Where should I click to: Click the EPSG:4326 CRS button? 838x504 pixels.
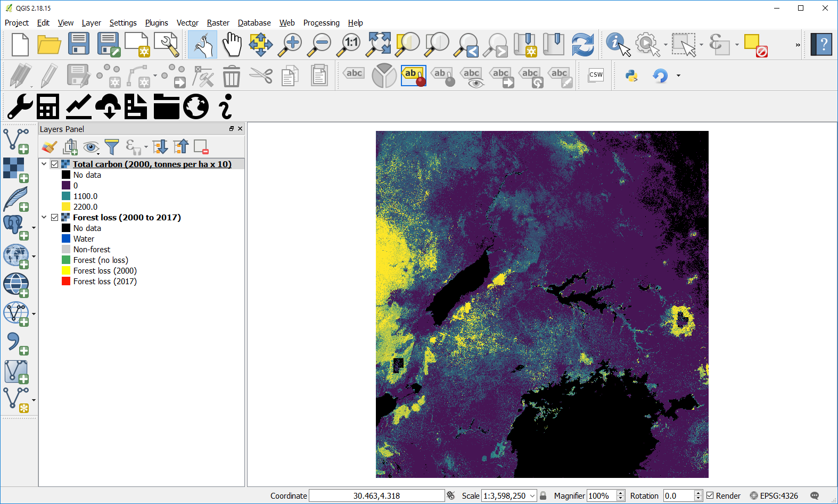(774, 495)
